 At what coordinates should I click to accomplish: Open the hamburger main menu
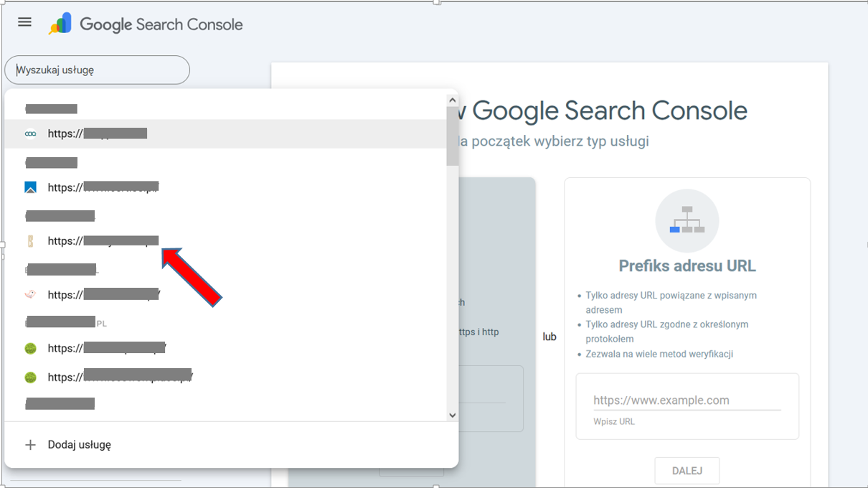(x=24, y=22)
